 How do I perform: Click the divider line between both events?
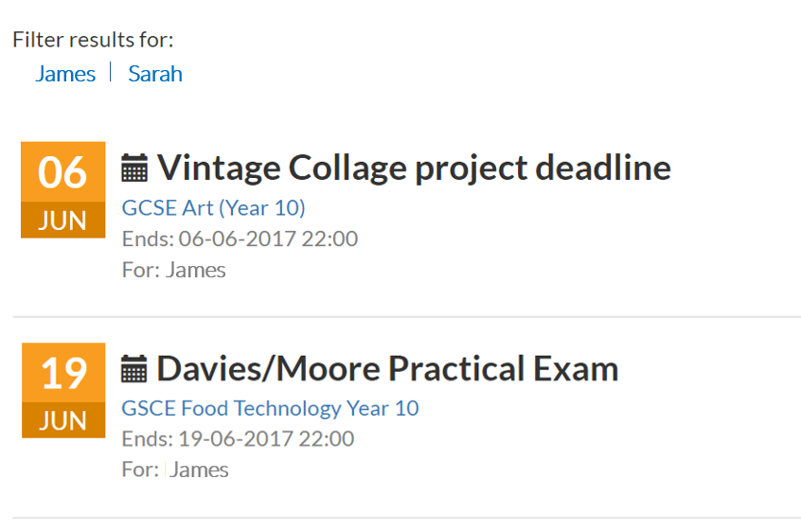click(406, 317)
